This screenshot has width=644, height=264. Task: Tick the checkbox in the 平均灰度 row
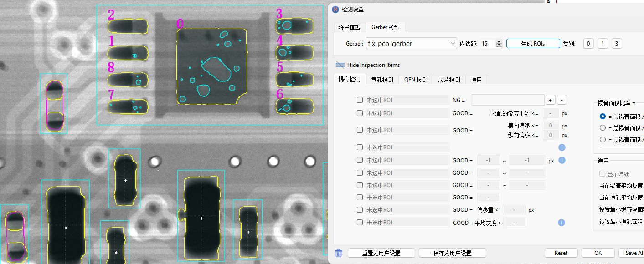tap(360, 223)
